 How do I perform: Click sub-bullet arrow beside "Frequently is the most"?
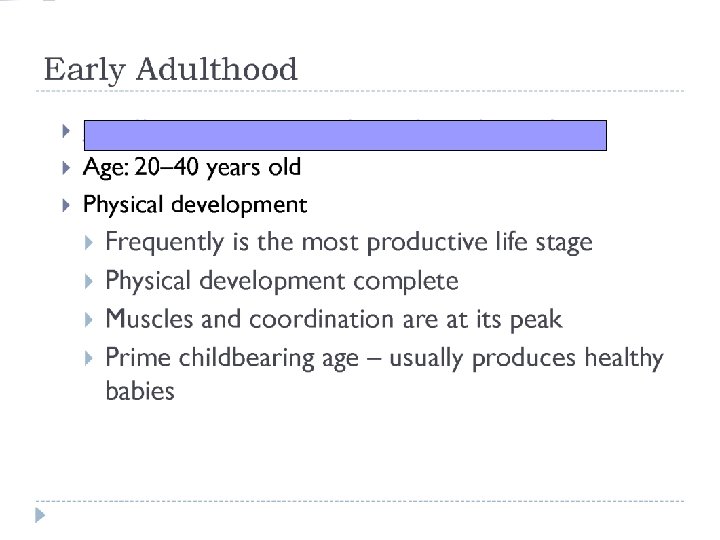point(88,243)
